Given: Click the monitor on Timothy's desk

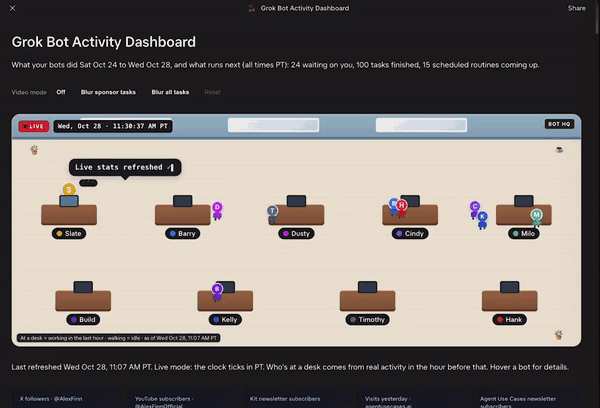Looking at the screenshot, I should [x=367, y=287].
